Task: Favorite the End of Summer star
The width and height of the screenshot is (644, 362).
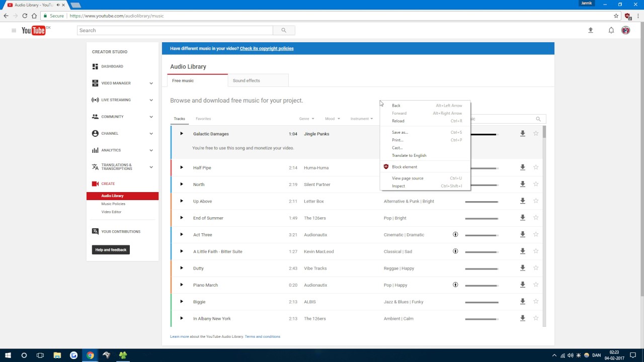Action: coord(536,218)
